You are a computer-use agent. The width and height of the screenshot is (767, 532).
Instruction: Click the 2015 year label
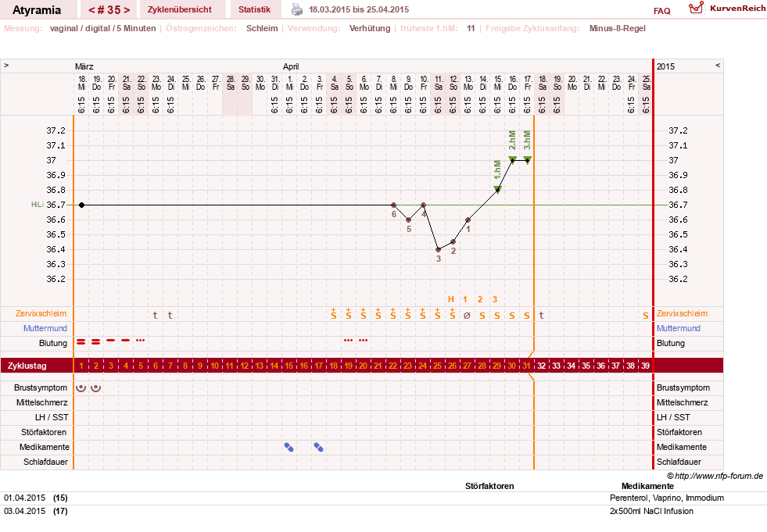pos(665,66)
